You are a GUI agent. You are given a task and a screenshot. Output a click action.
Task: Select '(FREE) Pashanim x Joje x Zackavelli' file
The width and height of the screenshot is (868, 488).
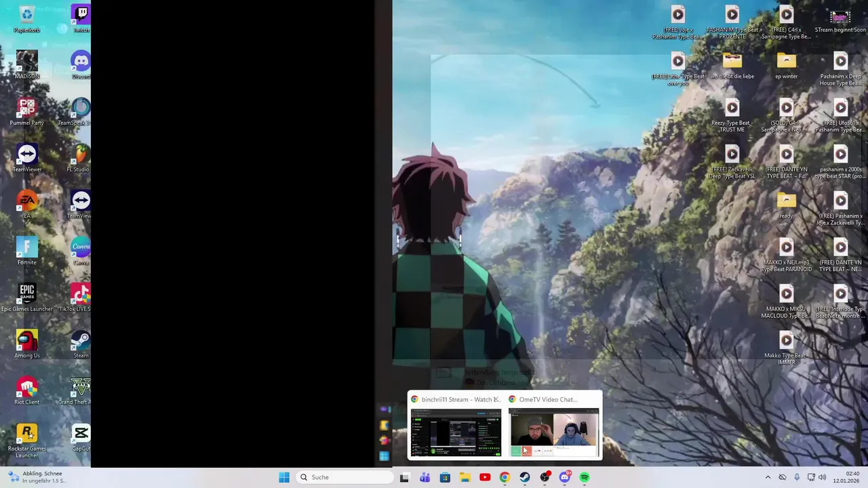[841, 209]
